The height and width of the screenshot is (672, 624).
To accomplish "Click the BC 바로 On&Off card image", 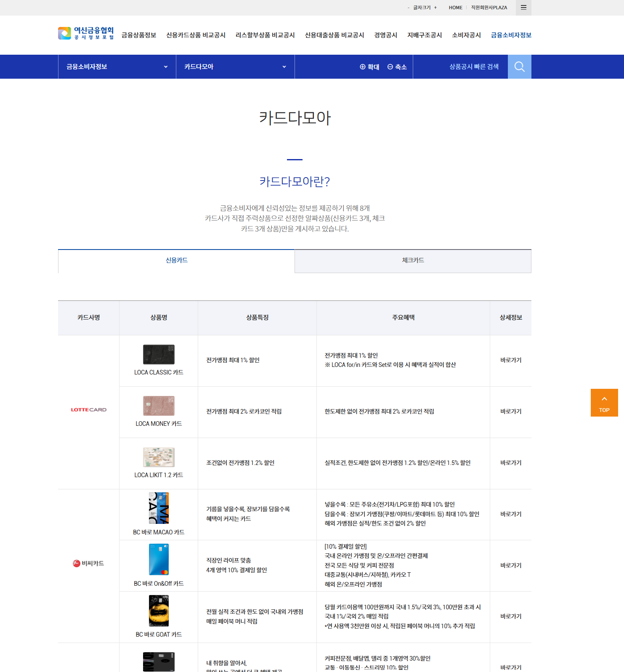I will click(x=159, y=559).
